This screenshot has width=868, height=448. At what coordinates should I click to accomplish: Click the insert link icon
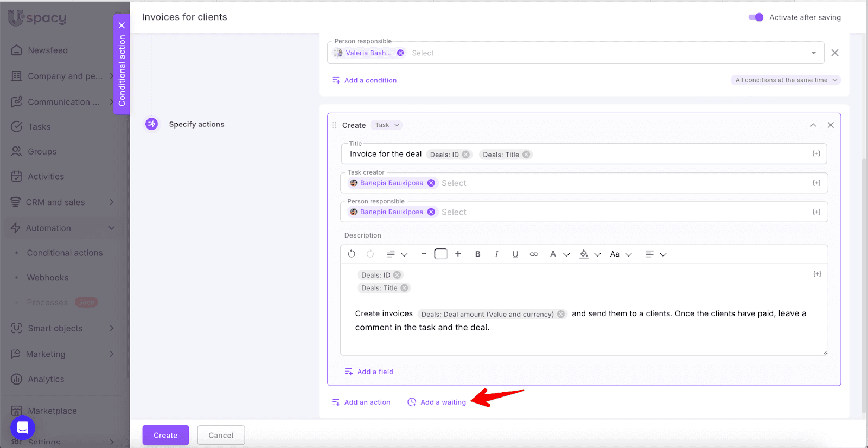(534, 254)
